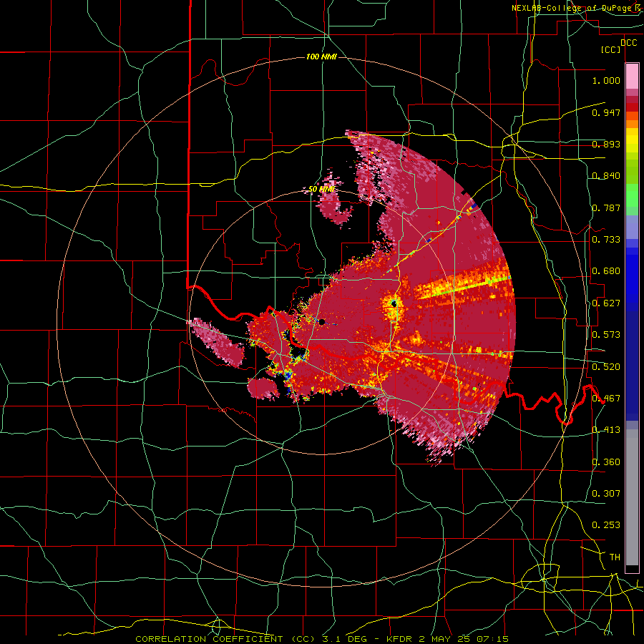The width and height of the screenshot is (644, 644).
Task: Click the Correlation Coefficient caption at bottom
Action: click(322, 639)
